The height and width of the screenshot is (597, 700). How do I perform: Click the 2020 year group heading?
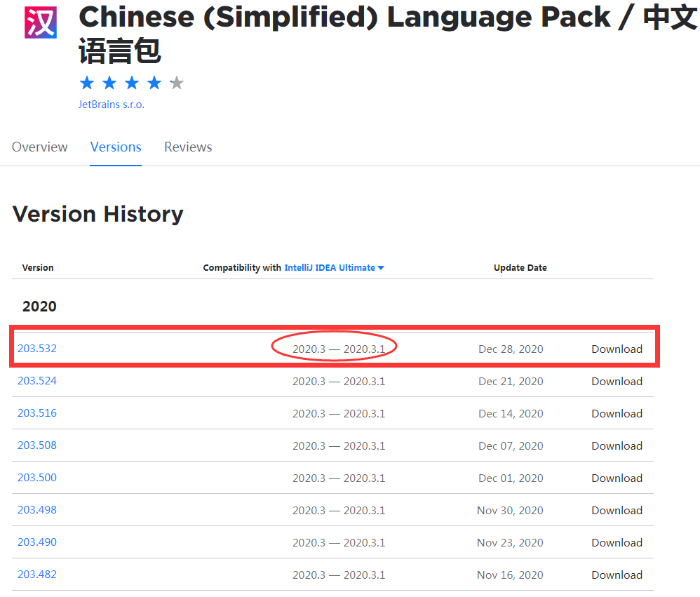(x=39, y=307)
